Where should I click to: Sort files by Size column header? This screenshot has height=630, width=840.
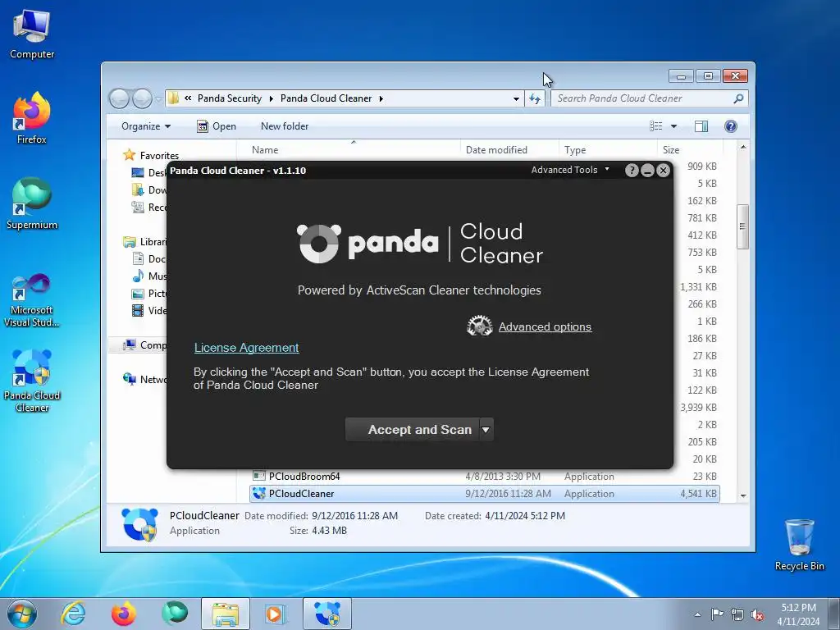coord(690,150)
